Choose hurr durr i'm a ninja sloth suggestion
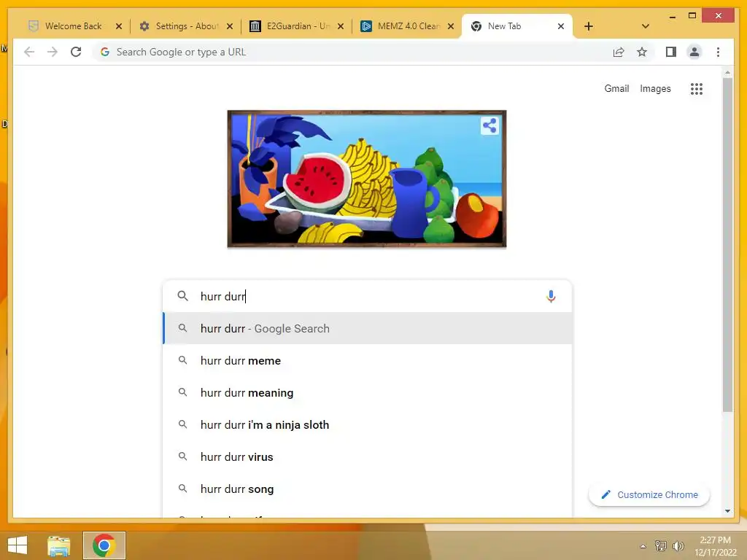Viewport: 747px width, 560px height. 367,425
